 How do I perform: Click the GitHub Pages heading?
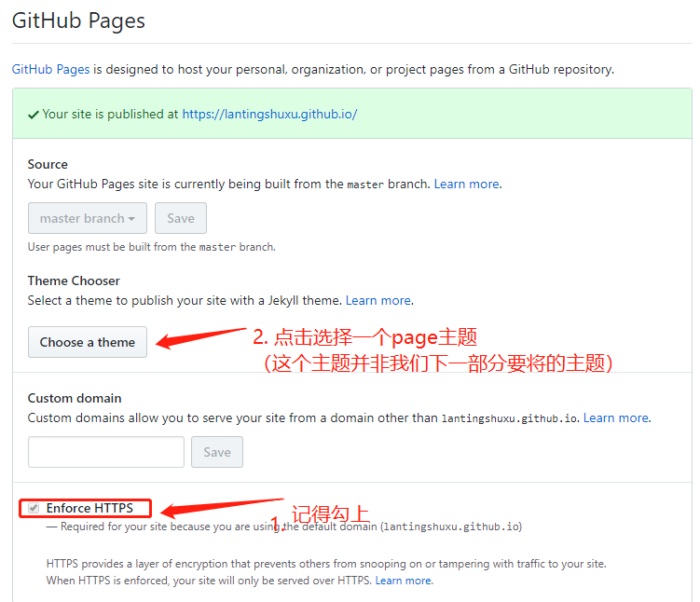(78, 21)
